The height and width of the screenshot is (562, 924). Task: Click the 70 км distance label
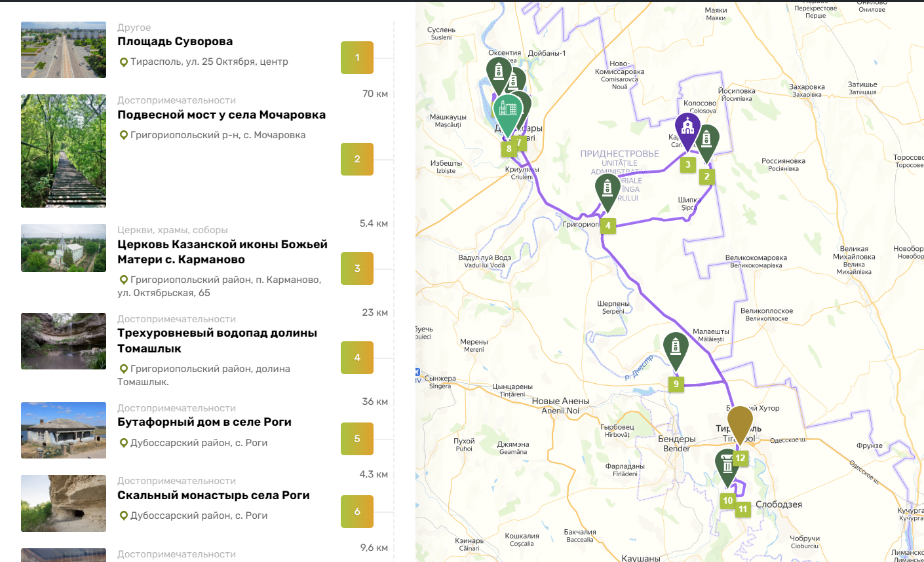tap(375, 94)
